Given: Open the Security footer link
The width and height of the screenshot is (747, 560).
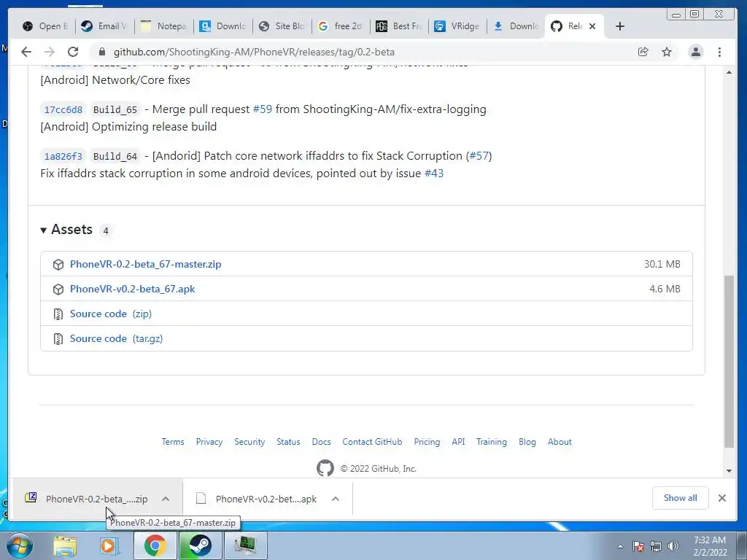Looking at the screenshot, I should coord(249,442).
